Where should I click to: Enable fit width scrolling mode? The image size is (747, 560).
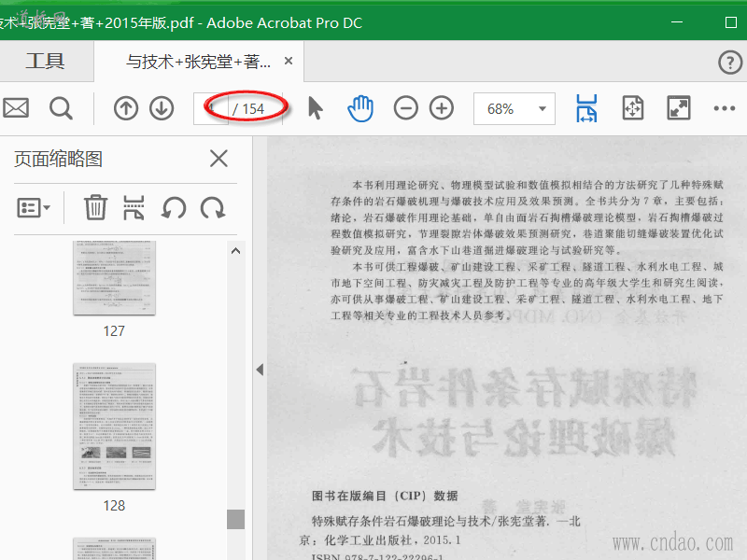click(x=586, y=108)
